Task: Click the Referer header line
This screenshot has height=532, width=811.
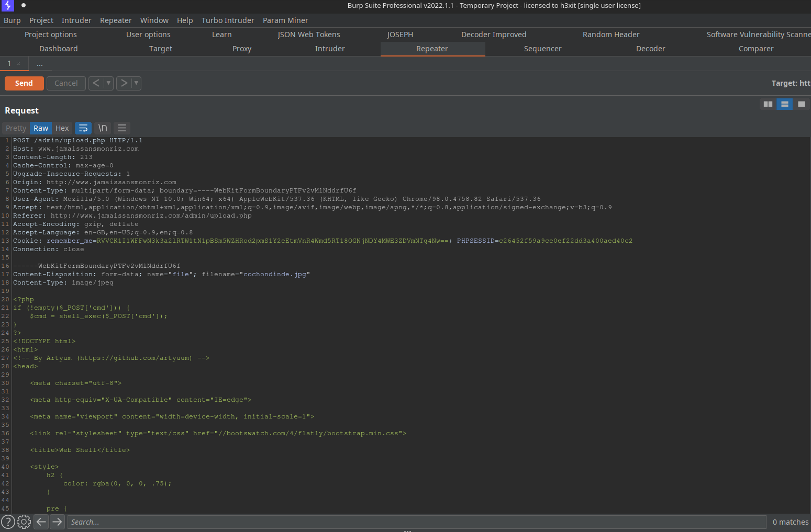Action: point(132,216)
